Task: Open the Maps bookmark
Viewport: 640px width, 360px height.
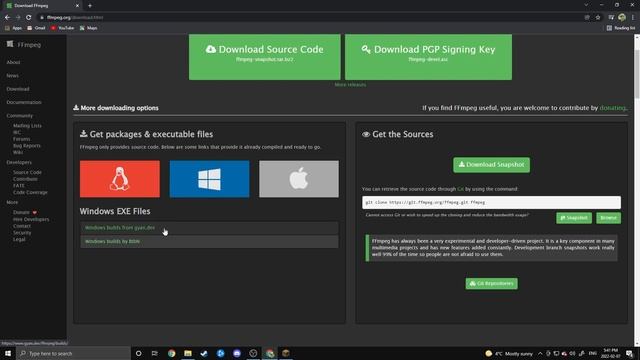Action: 89,28
